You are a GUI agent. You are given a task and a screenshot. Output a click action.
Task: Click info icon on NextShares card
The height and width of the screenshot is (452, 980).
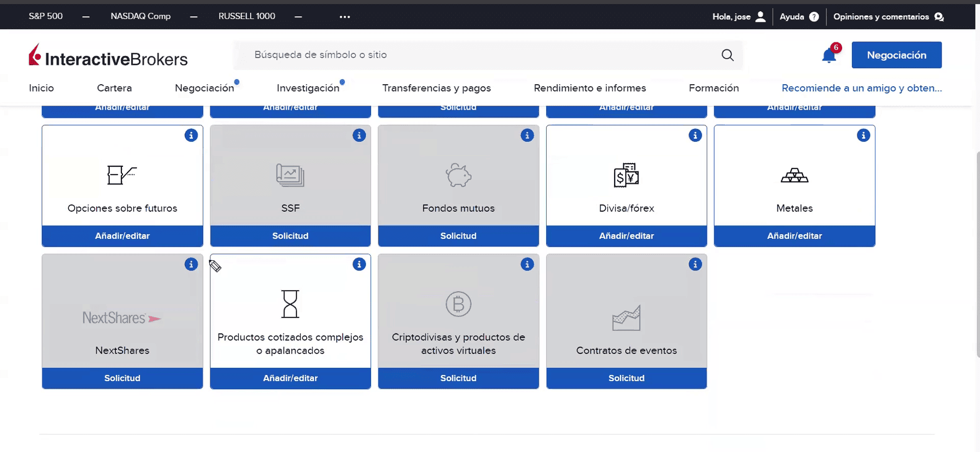click(x=191, y=264)
